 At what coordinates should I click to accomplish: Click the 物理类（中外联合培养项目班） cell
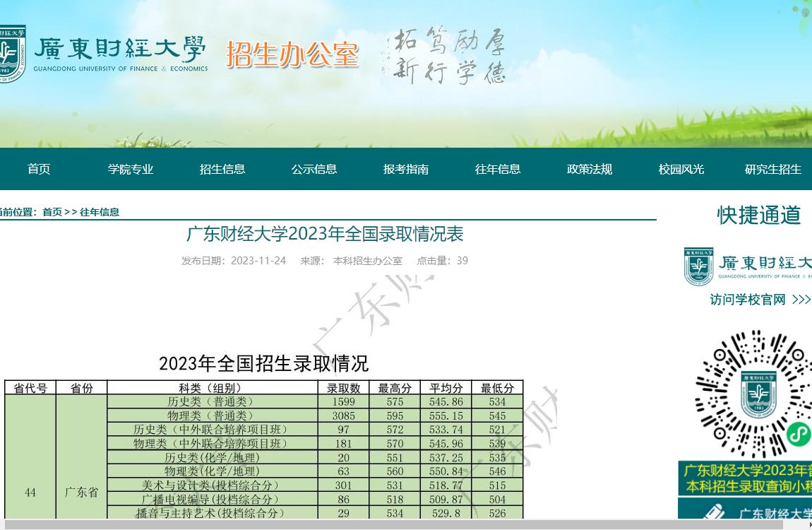pyautogui.click(x=213, y=444)
